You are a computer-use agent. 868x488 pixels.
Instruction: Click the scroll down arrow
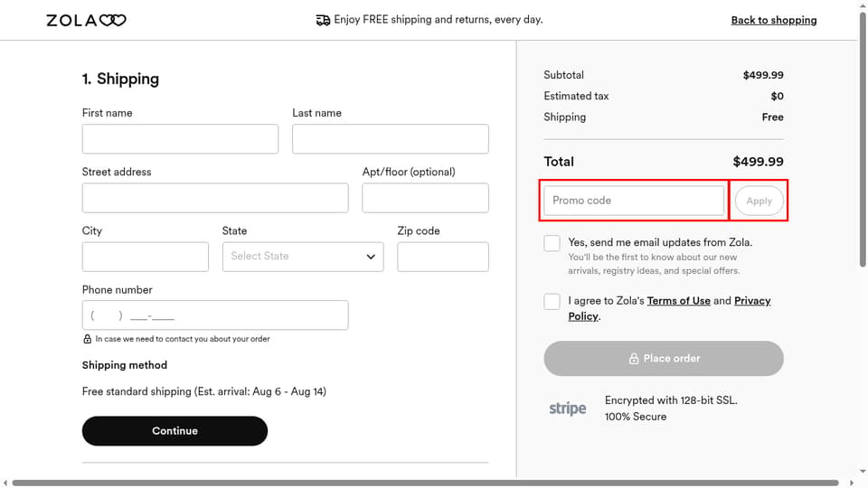863,472
